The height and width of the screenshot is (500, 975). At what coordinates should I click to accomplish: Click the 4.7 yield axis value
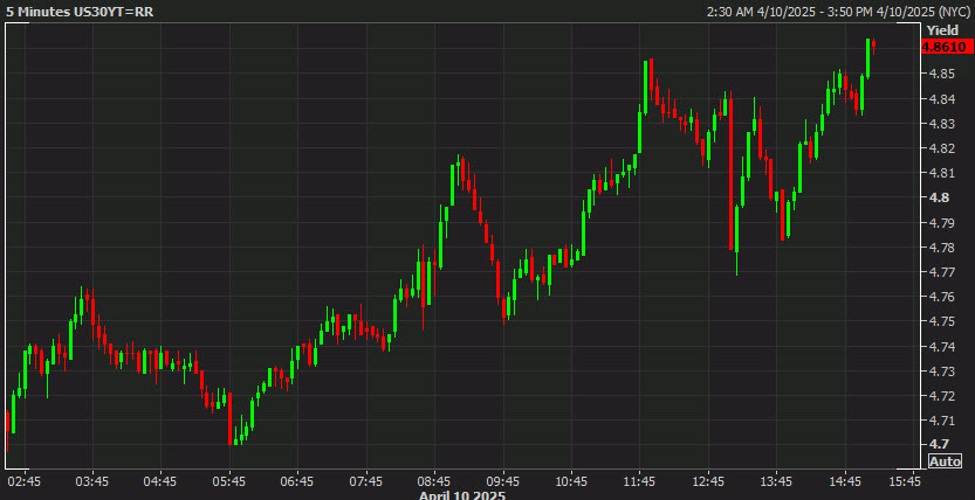click(x=940, y=444)
